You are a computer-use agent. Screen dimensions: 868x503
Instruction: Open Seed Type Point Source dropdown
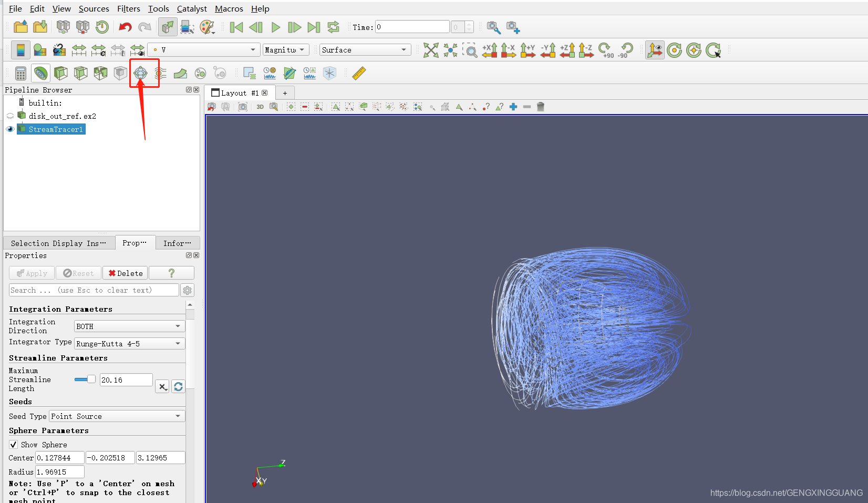[117, 416]
